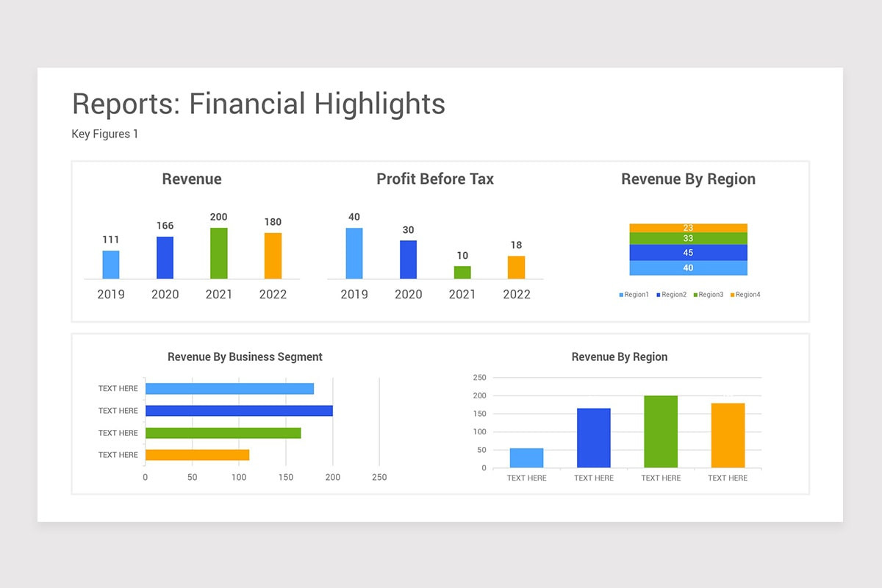Expand the dark blue segment labeled 45
The image size is (882, 588).
[x=689, y=252]
